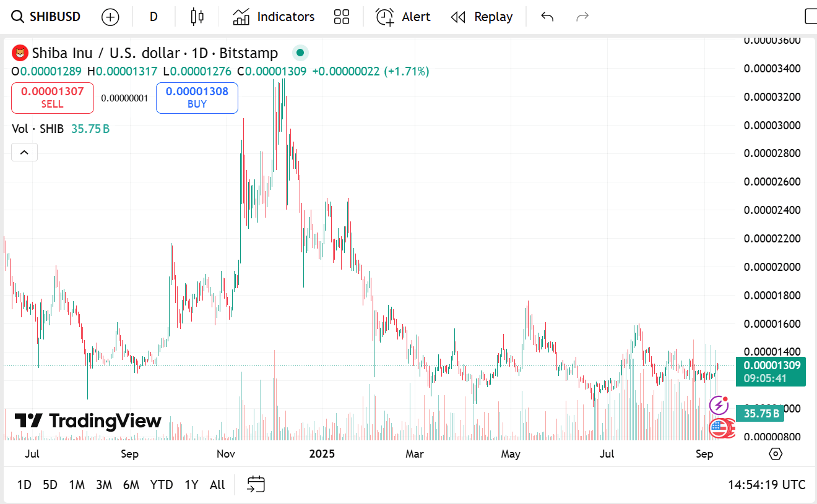Open the D interval dropdown
This screenshot has height=504, width=817.
click(153, 17)
